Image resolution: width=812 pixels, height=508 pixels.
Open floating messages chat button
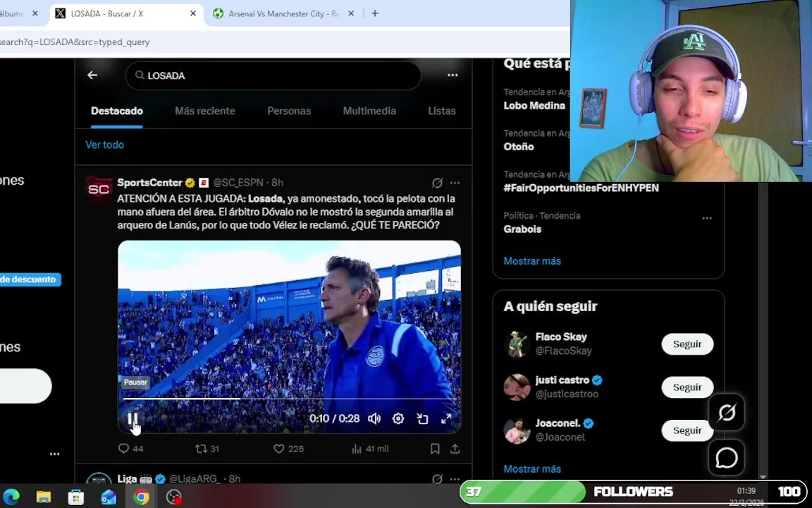click(727, 458)
